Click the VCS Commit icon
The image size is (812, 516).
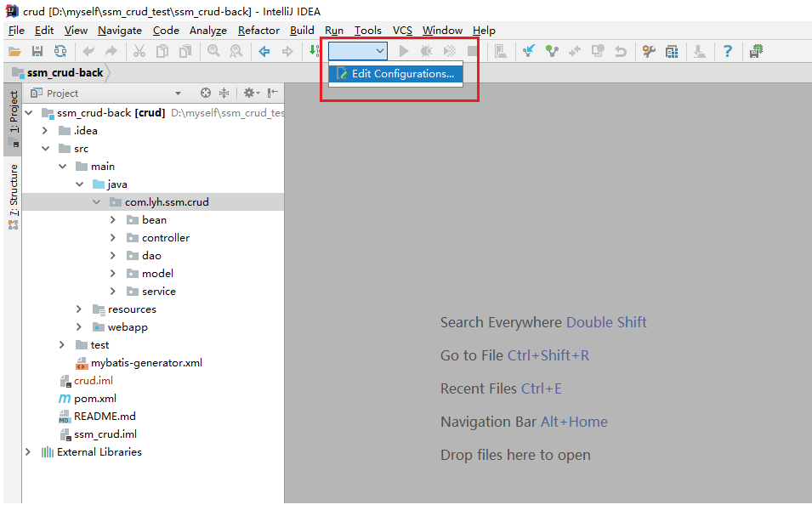552,51
